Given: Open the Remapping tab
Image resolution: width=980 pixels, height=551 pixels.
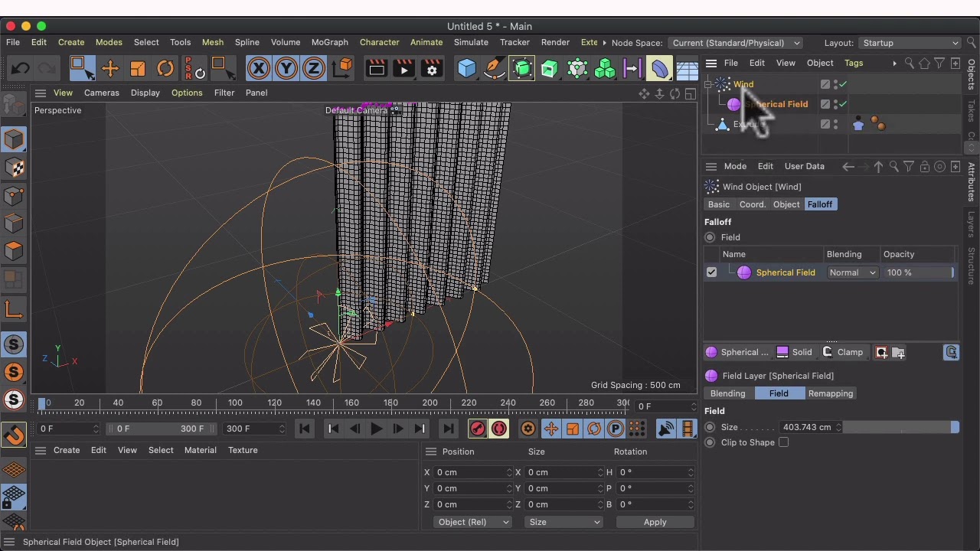Looking at the screenshot, I should (x=831, y=393).
